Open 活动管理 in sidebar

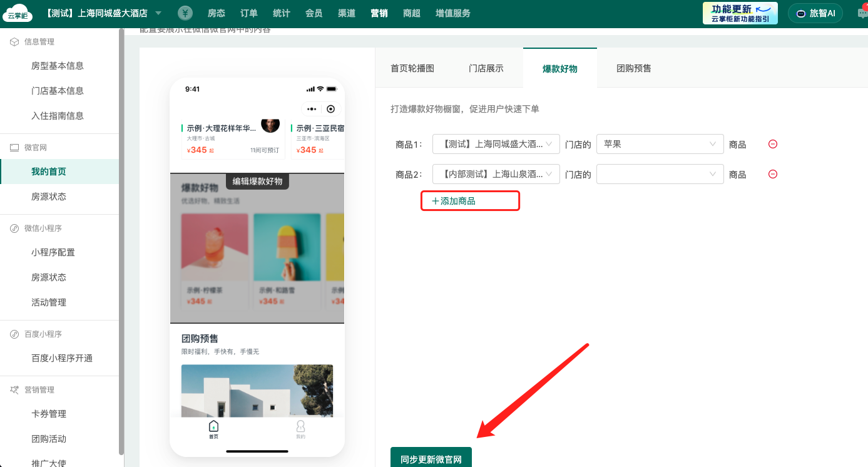click(x=49, y=302)
